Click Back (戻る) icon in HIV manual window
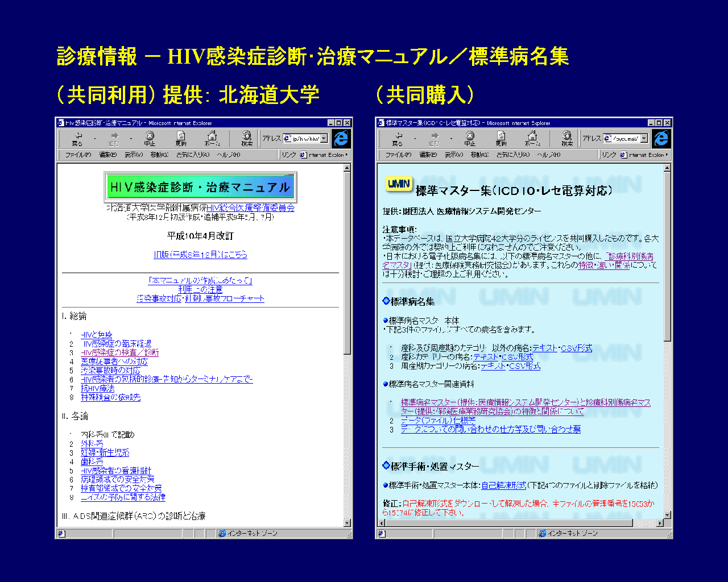 pos(77,138)
